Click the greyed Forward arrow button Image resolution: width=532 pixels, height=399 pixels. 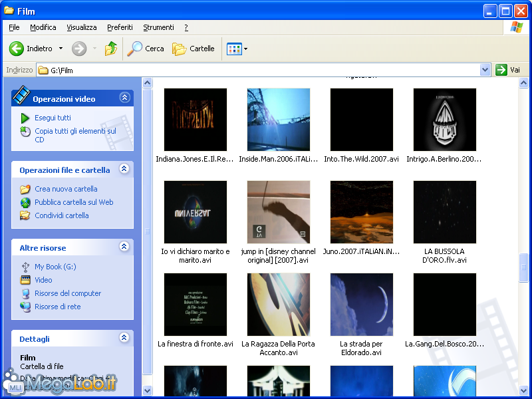click(x=79, y=49)
